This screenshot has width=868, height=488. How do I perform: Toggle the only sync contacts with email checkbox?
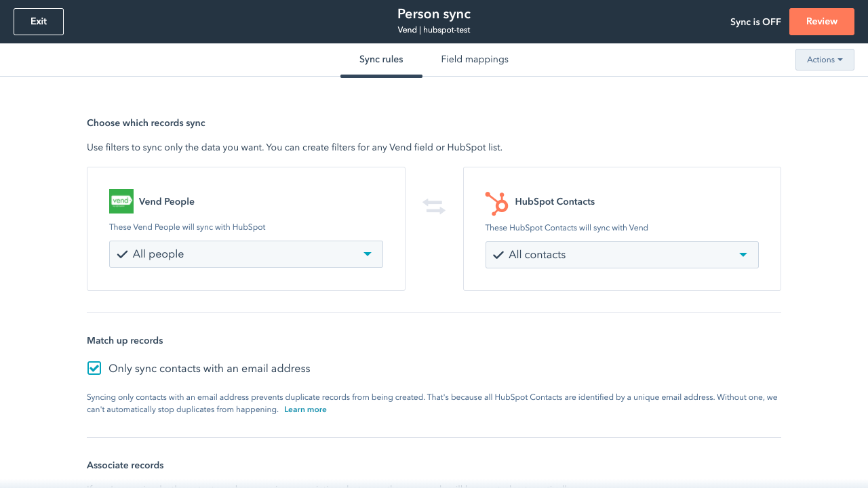(x=94, y=368)
